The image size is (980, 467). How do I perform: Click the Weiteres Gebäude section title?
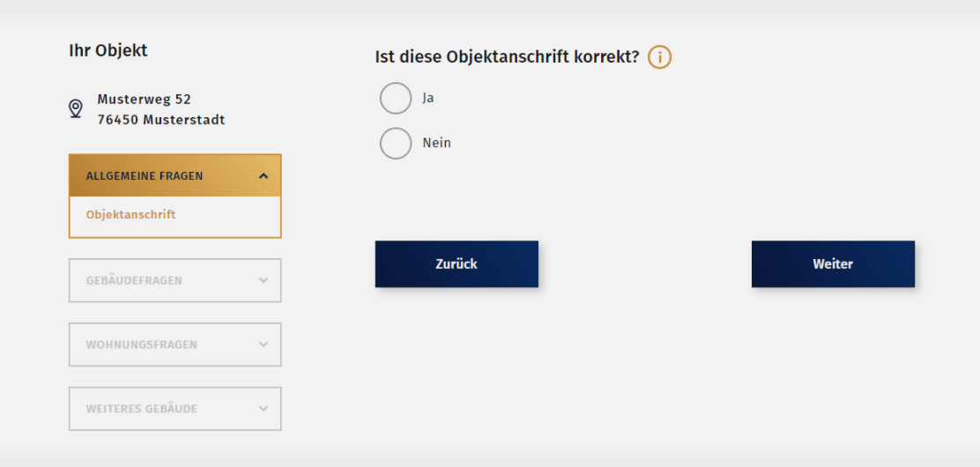[141, 409]
